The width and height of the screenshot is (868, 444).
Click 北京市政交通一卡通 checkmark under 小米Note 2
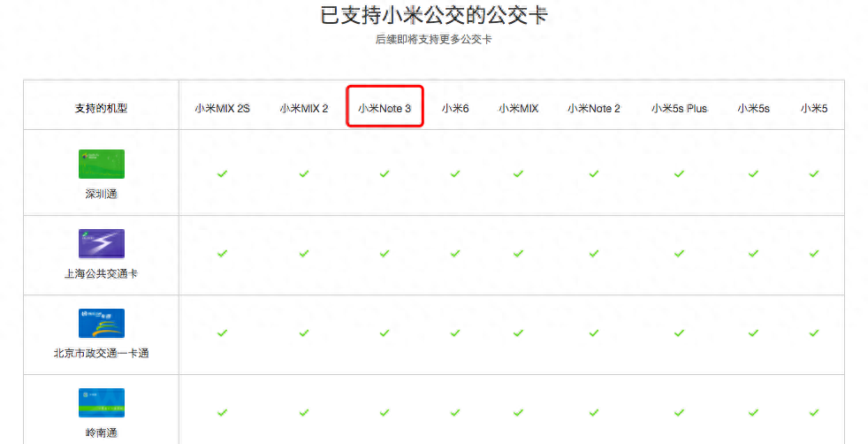594,333
